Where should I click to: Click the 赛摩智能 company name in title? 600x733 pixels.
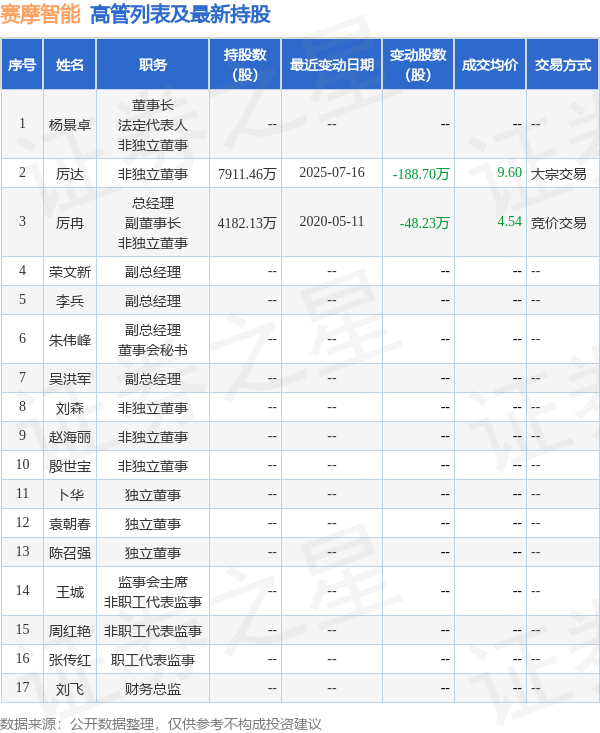[41, 14]
